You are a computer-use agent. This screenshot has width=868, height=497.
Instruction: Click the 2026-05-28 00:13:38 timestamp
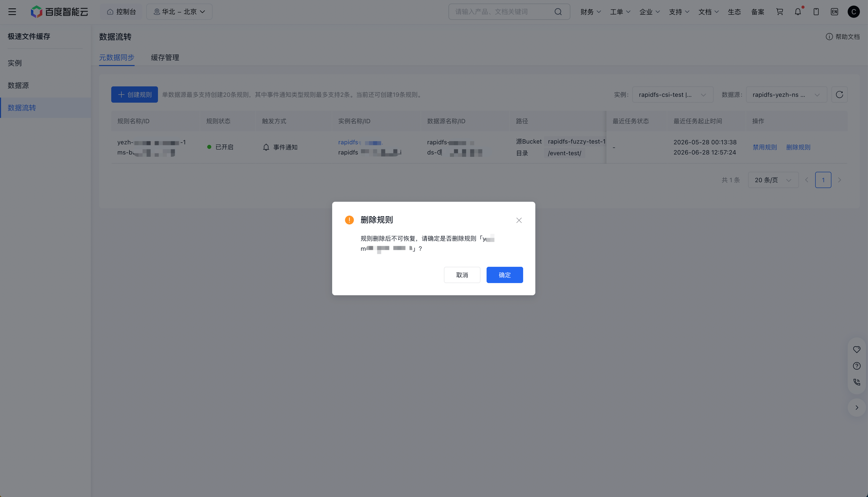[x=705, y=142]
